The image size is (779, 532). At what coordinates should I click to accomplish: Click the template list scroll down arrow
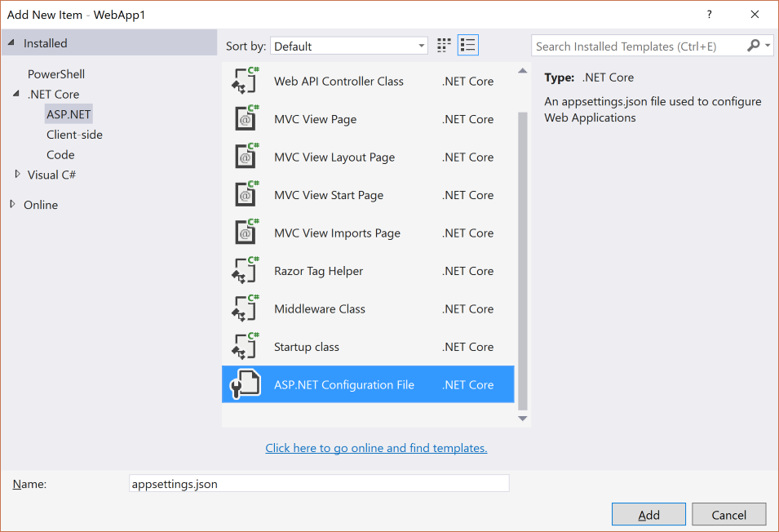[522, 419]
